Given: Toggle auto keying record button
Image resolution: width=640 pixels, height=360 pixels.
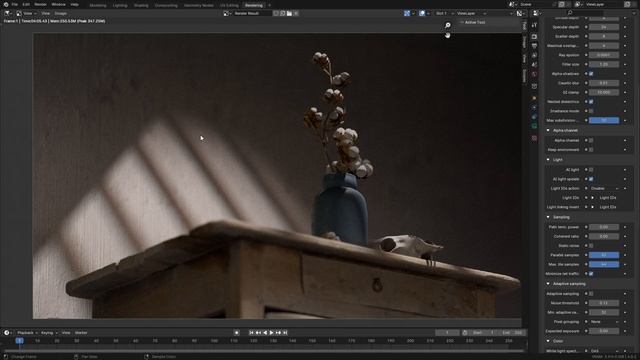Looking at the screenshot, I should (236, 333).
